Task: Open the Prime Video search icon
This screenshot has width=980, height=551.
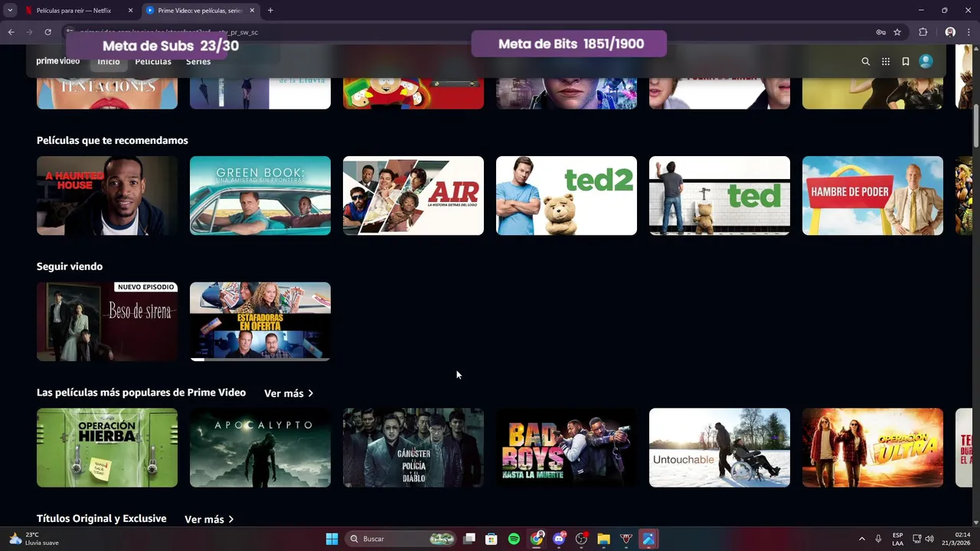Action: [865, 61]
